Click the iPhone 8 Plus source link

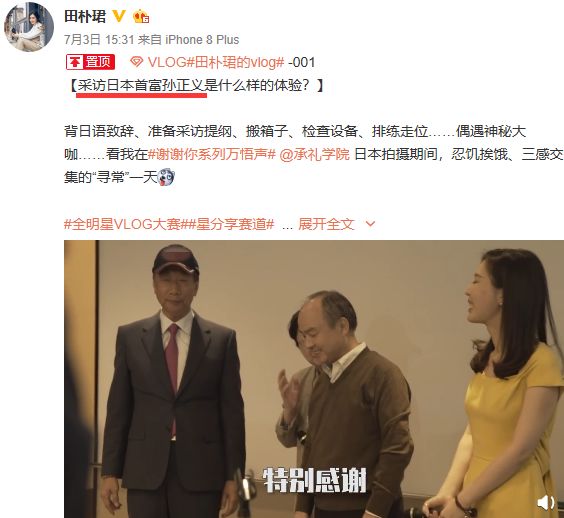pos(202,40)
